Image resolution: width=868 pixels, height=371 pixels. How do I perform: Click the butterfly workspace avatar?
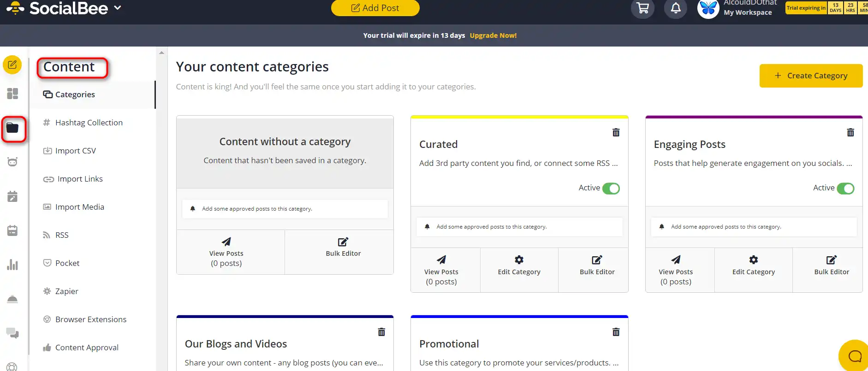point(708,8)
